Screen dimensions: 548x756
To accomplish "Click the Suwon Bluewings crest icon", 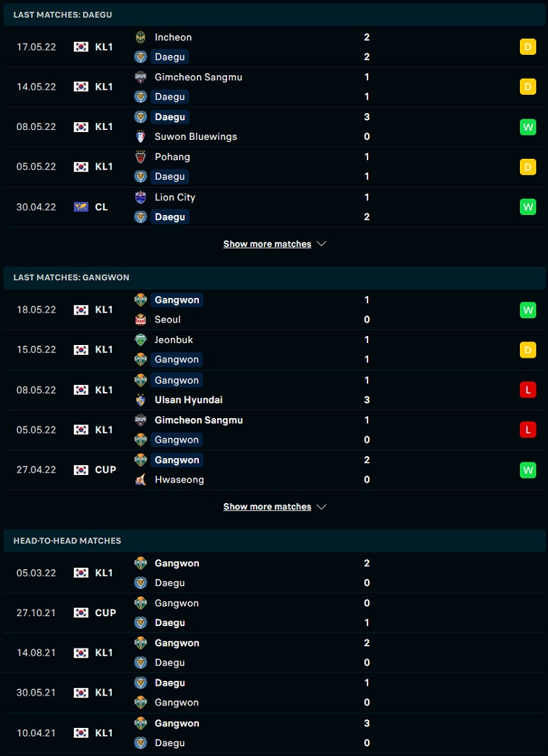I will [141, 136].
